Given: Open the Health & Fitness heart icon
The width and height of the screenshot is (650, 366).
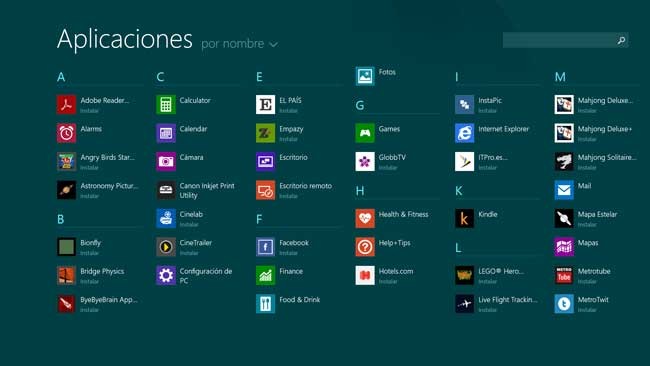Looking at the screenshot, I should pyautogui.click(x=365, y=218).
